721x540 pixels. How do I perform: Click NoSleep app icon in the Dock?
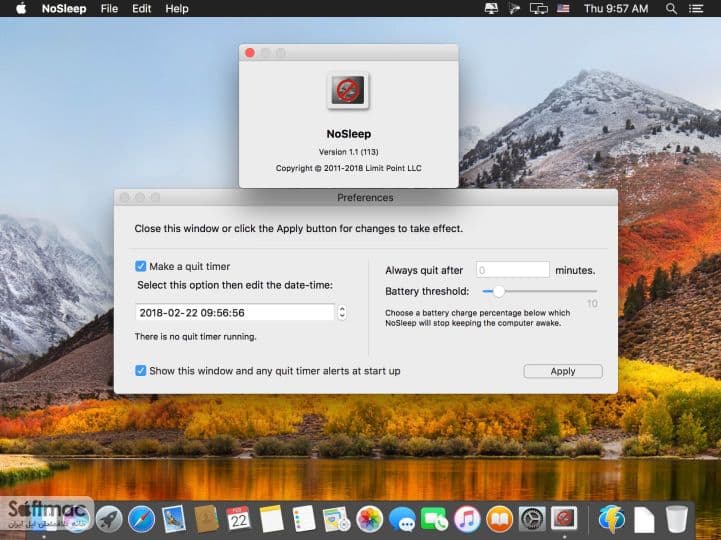[x=564, y=519]
